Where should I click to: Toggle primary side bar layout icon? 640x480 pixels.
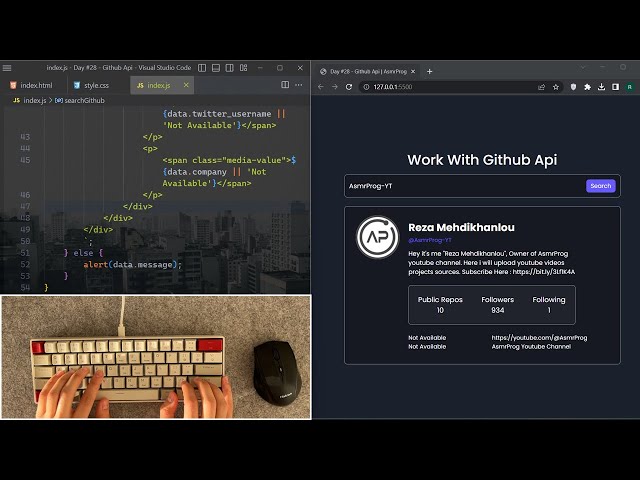[x=202, y=68]
